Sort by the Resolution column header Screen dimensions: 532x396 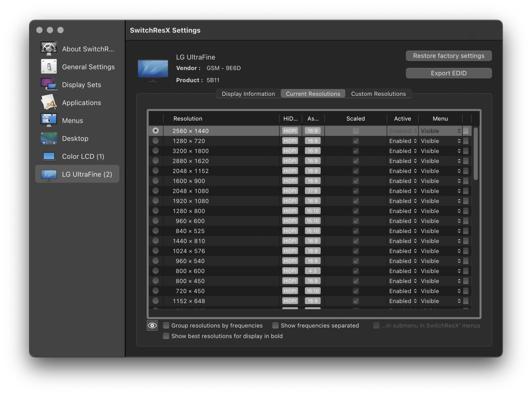(221, 119)
